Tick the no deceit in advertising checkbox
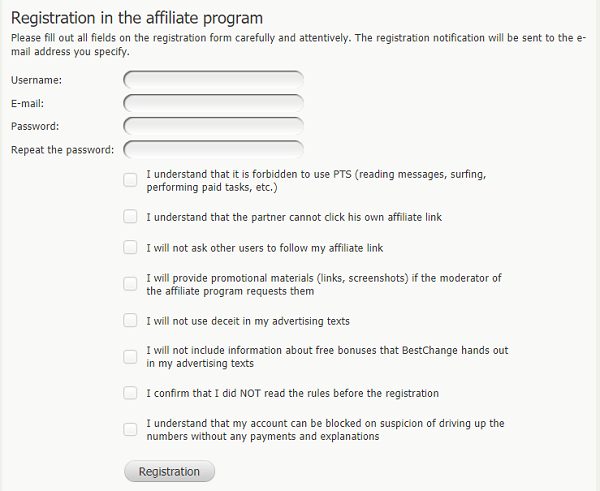This screenshot has height=491, width=600. coord(130,320)
